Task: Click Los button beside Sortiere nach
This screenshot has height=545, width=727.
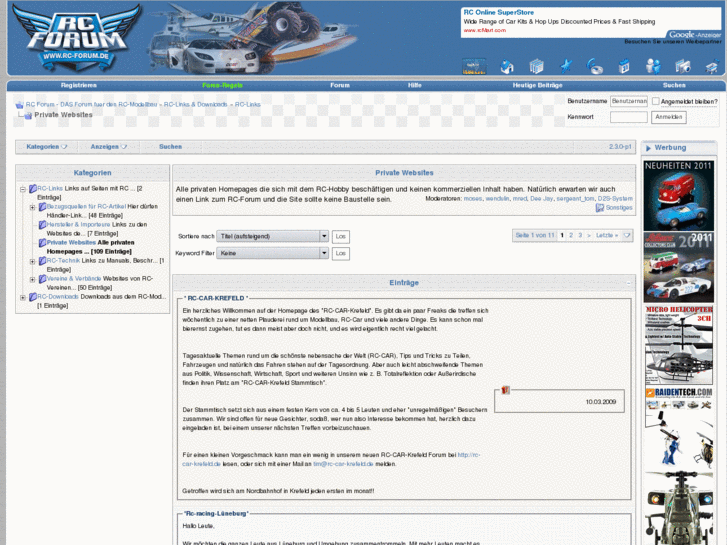Action: click(x=341, y=237)
